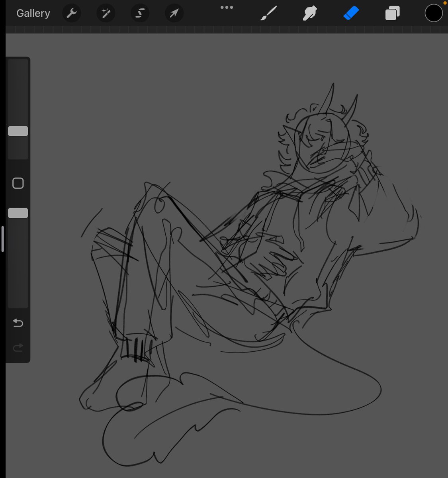Image resolution: width=448 pixels, height=478 pixels.
Task: Open the black active color picker
Action: click(x=434, y=13)
